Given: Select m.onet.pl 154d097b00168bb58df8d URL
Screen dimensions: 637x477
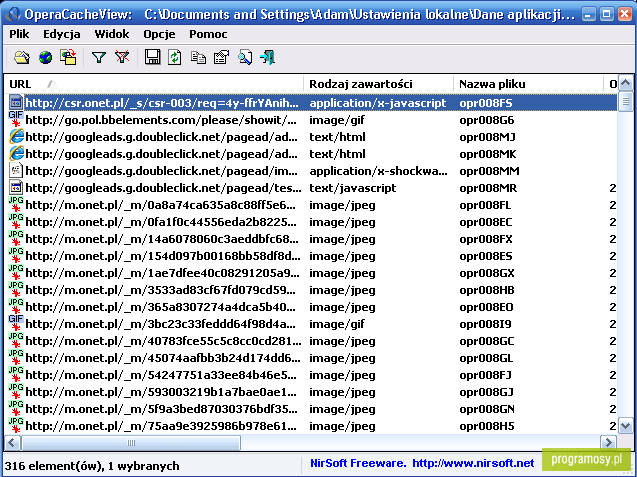Looking at the screenshot, I should coord(163,256).
